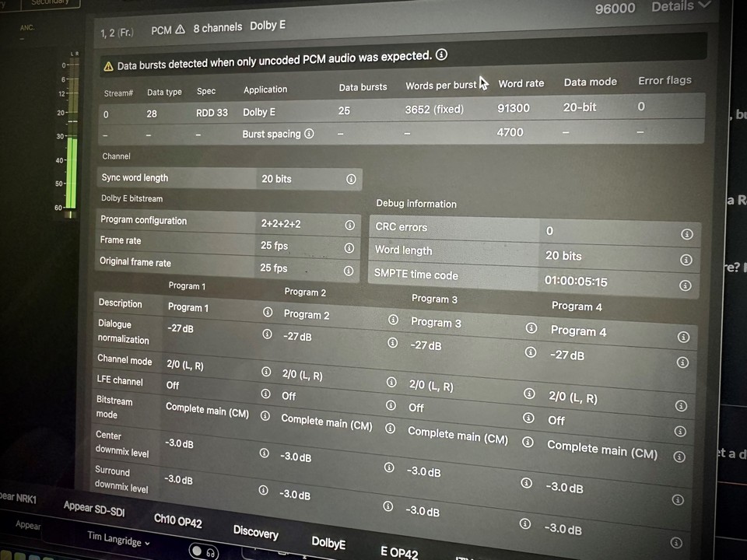Select the DolbyE tab

point(328,542)
